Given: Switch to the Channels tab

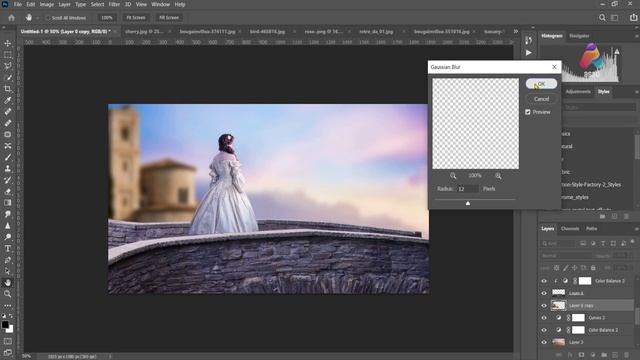Looking at the screenshot, I should click(x=570, y=229).
